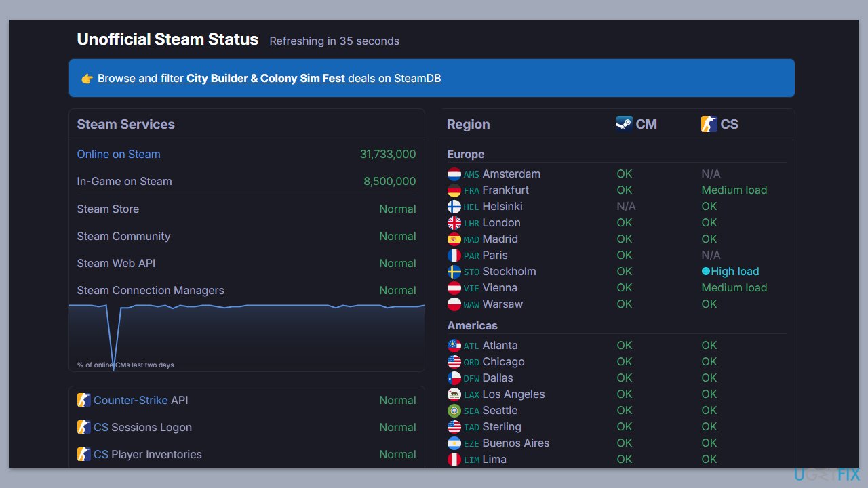Click the Counter-Strike icon beside CS header
Viewport: 868px width, 488px height.
point(709,124)
